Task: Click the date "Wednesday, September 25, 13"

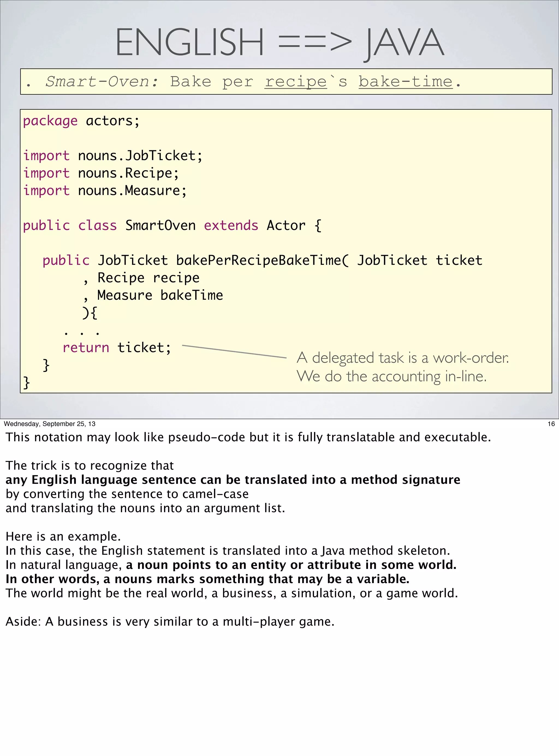Action: [50, 424]
